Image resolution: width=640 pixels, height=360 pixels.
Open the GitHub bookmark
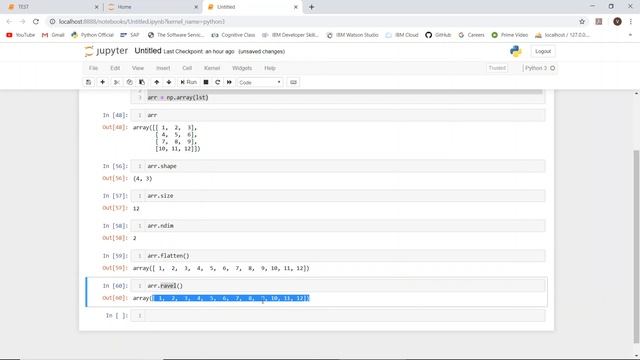[438, 35]
